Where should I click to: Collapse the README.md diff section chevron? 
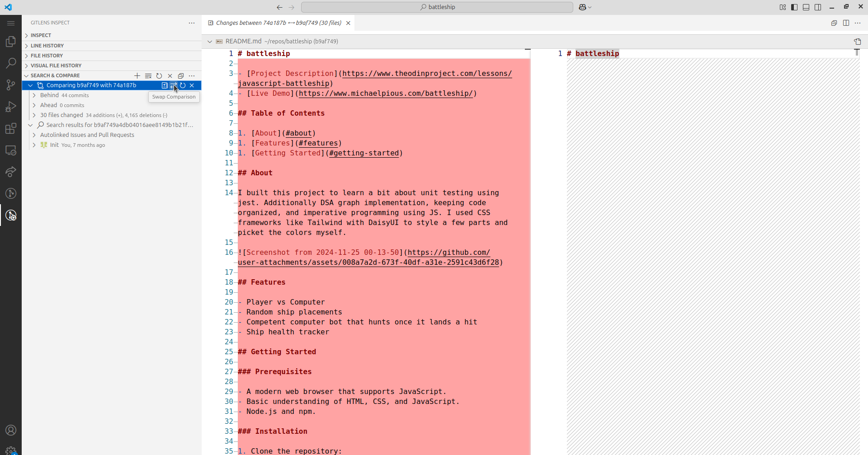(210, 42)
